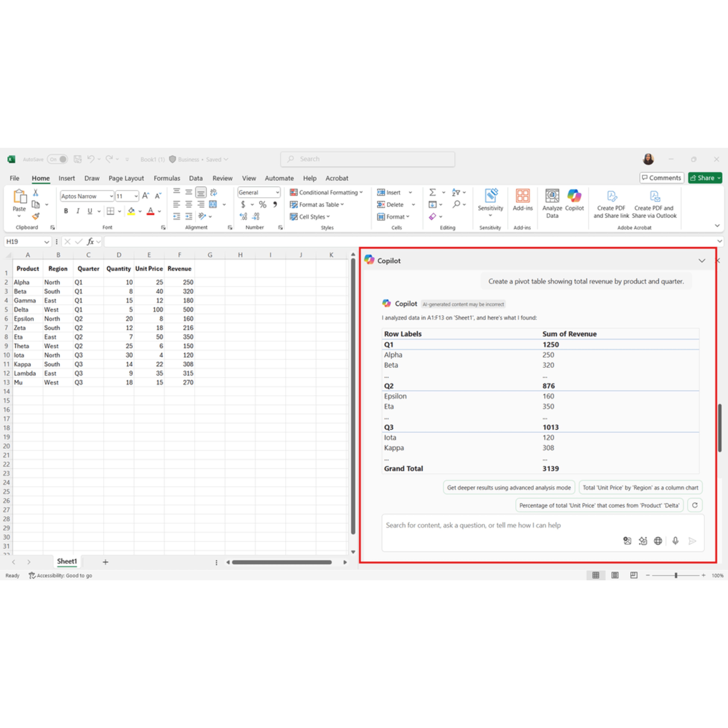Viewport: 728px width, 728px height.
Task: Click the AutoSum sigma icon
Action: pyautogui.click(x=433, y=193)
